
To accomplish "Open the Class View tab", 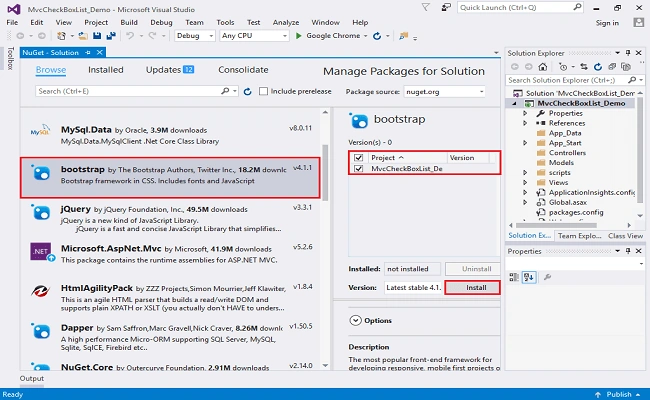I will tap(625, 236).
